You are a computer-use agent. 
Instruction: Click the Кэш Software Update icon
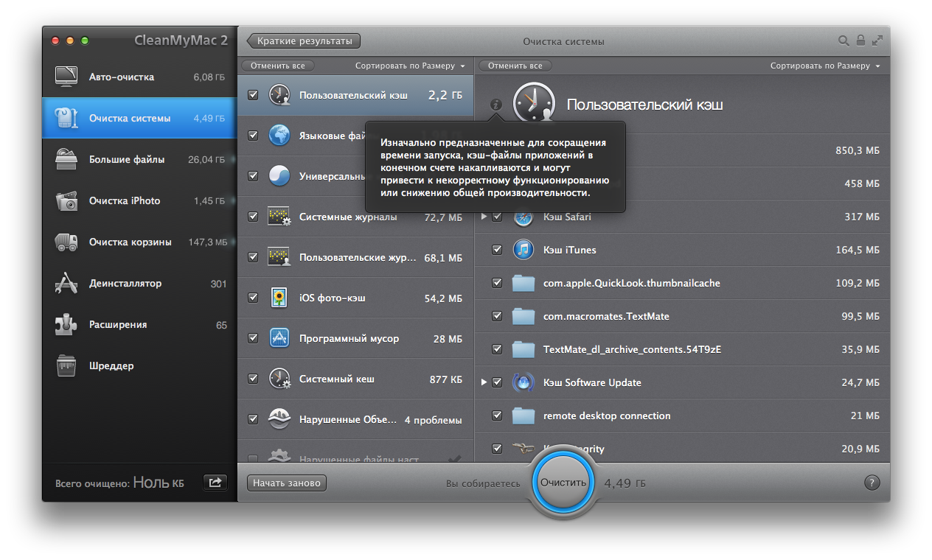click(524, 382)
